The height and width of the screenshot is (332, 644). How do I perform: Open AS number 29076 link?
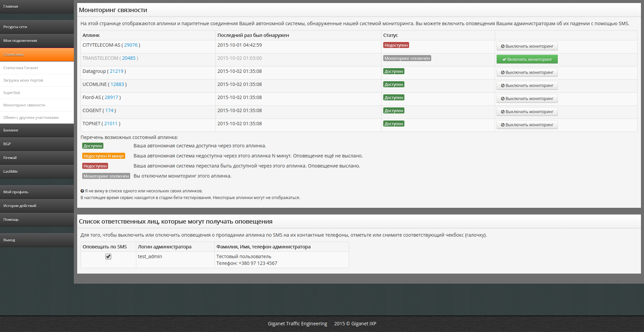pyautogui.click(x=131, y=45)
